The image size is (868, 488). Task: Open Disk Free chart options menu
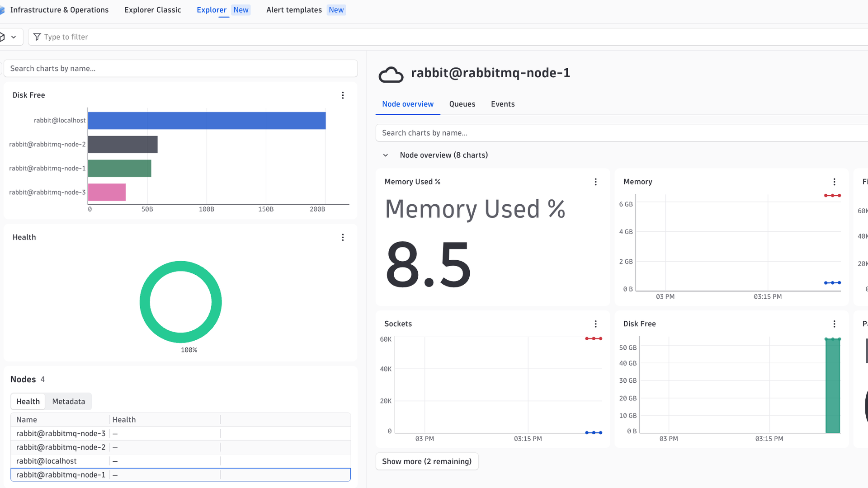(x=343, y=95)
